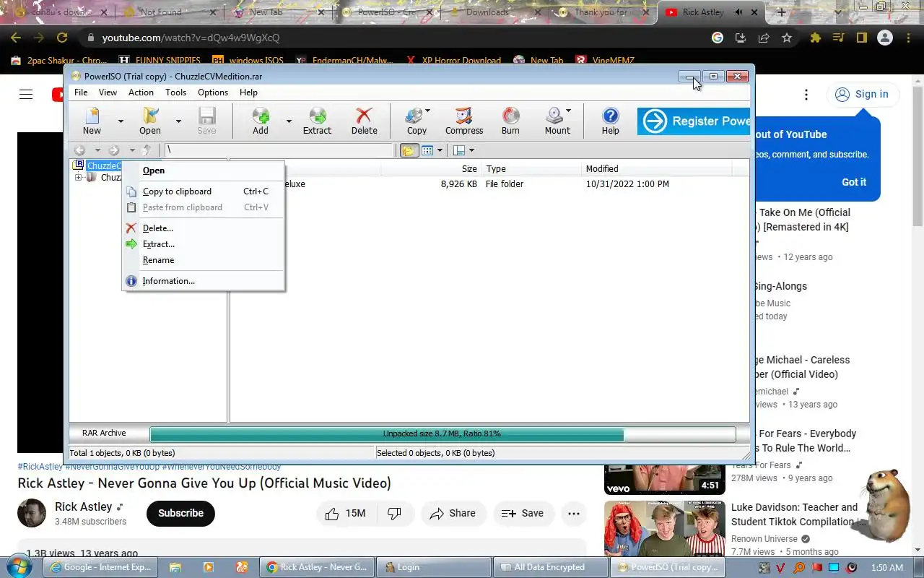Choose Copy to clipboard in context menu
The image size is (924, 578).
[x=203, y=191]
